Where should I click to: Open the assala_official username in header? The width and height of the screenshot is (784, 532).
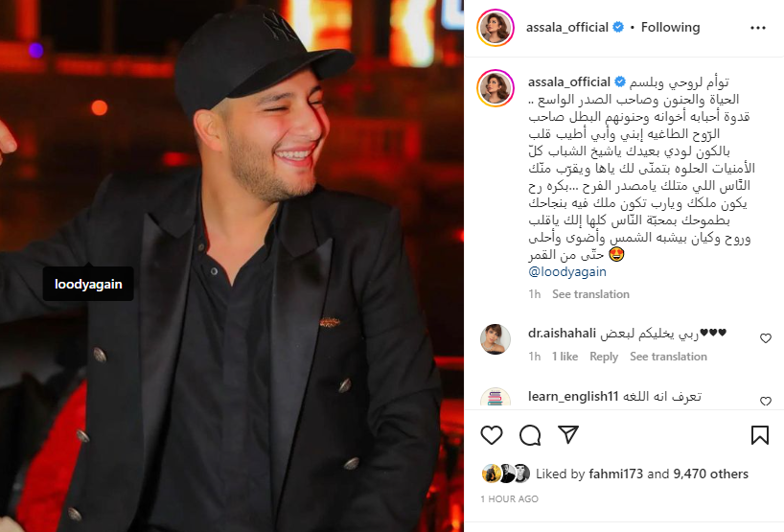click(567, 28)
